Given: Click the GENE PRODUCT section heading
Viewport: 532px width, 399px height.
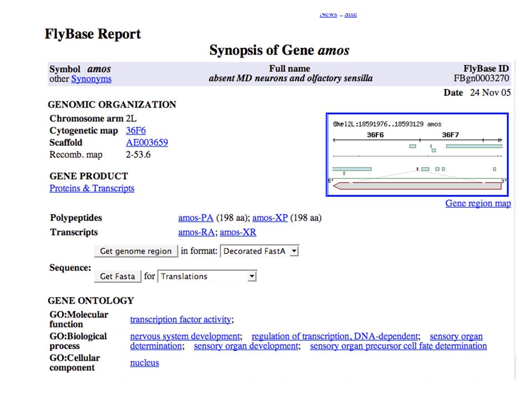Looking at the screenshot, I should click(89, 176).
